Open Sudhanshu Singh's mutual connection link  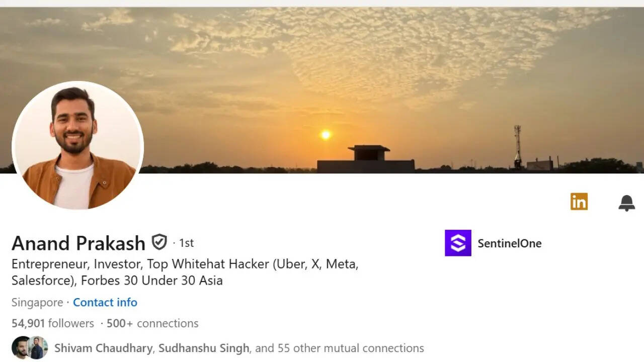[x=204, y=348]
